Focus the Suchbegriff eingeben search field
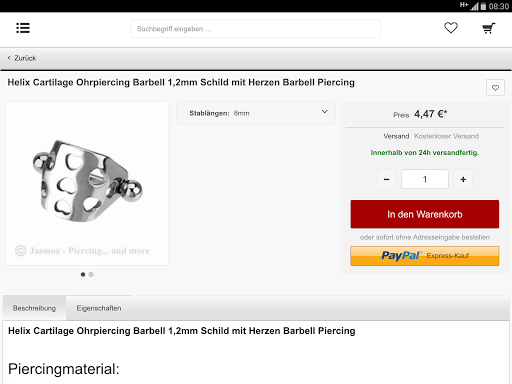Image resolution: width=512 pixels, height=384 pixels. point(255,29)
